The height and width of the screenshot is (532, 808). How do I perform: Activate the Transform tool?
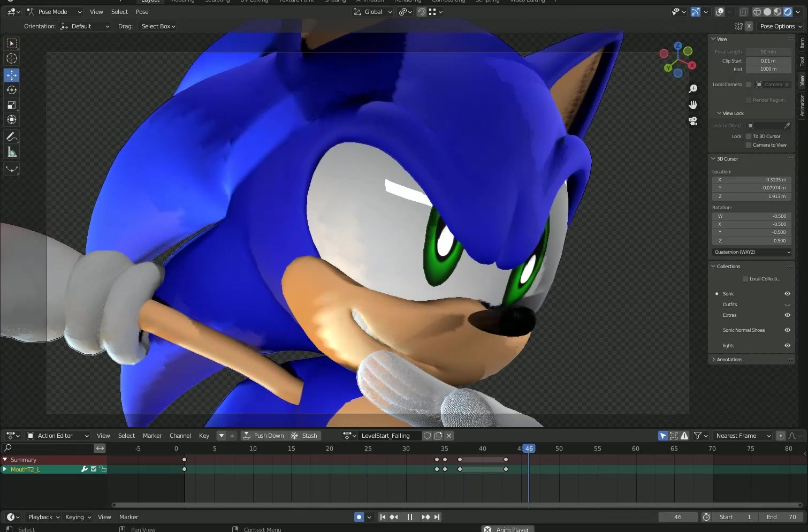click(12, 120)
